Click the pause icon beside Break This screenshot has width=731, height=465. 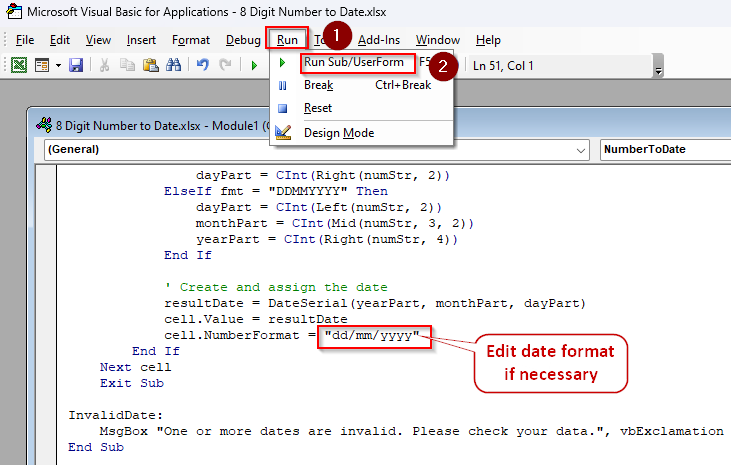coord(283,85)
